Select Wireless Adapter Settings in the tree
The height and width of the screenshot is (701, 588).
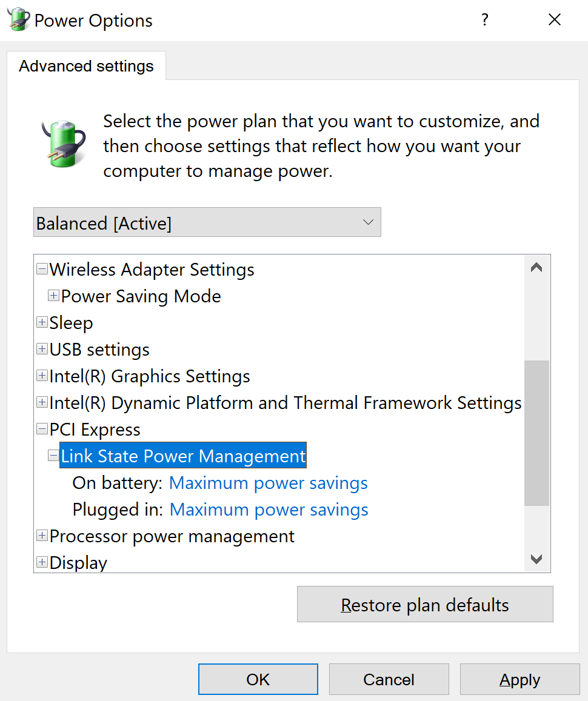(152, 269)
